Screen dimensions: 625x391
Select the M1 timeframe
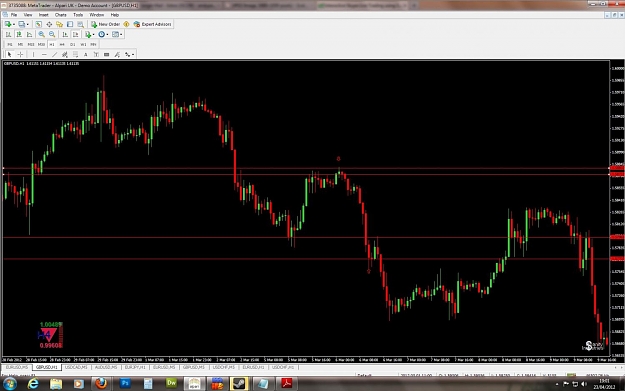10,44
